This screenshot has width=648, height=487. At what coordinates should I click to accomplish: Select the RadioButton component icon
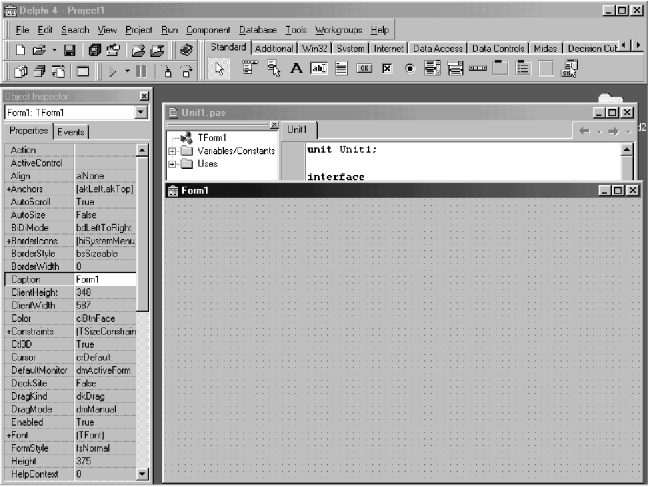pyautogui.click(x=410, y=68)
